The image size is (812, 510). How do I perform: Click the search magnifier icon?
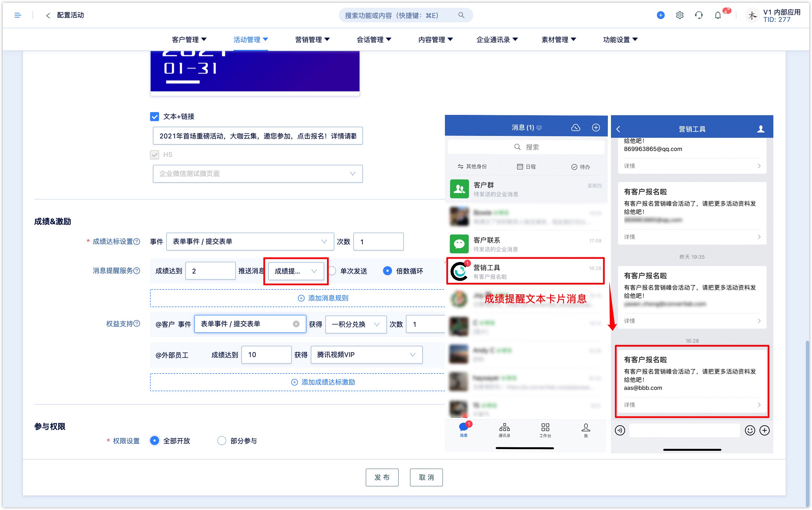461,15
